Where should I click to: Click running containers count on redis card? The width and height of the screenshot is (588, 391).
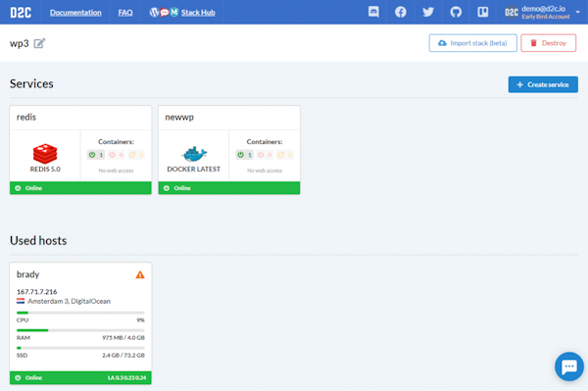click(96, 155)
